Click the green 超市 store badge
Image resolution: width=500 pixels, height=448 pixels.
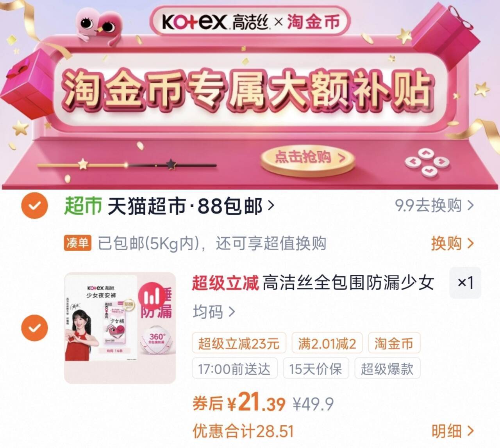[x=83, y=206]
